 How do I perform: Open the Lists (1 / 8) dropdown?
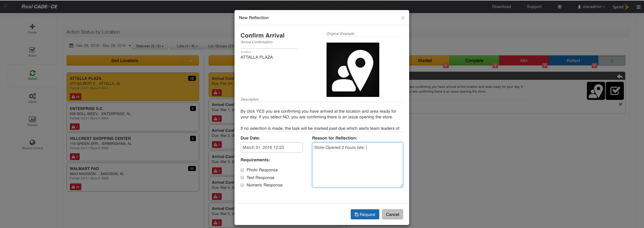click(x=187, y=46)
